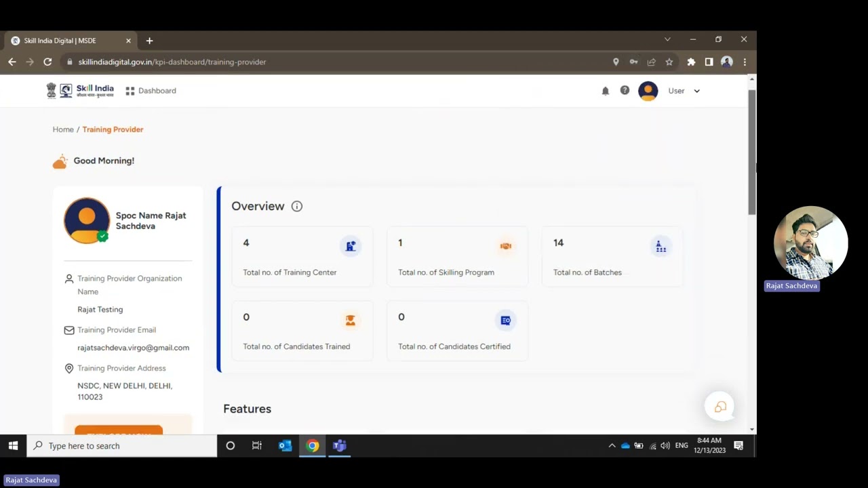Click the Rajat Sachdeva video thumbnail

[810, 243]
